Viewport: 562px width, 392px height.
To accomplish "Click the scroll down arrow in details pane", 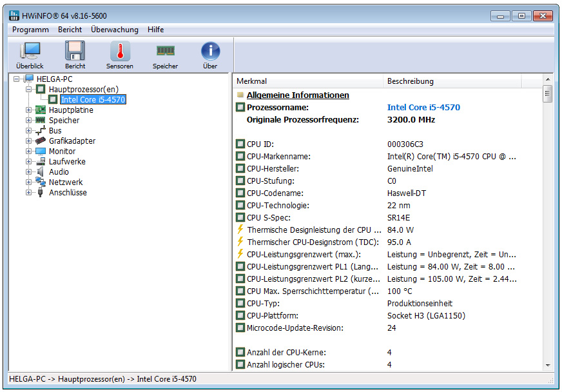I will (547, 365).
